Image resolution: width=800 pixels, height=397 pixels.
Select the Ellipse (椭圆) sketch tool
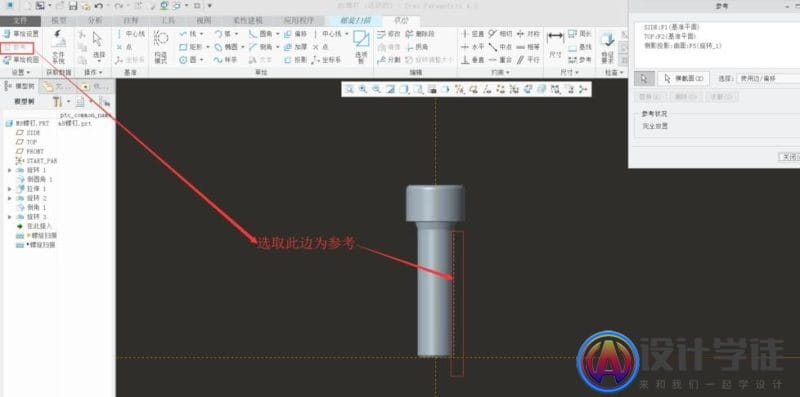point(226,47)
